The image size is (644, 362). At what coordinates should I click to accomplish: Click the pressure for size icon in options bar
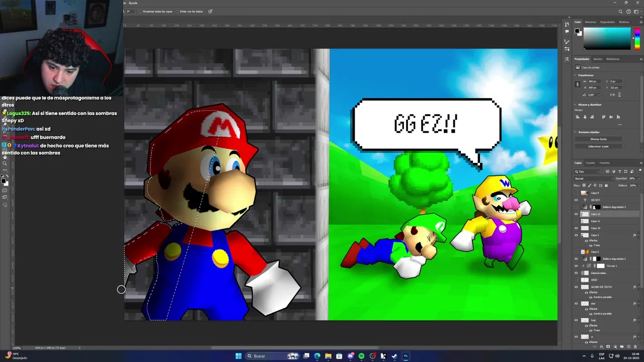coord(210,12)
